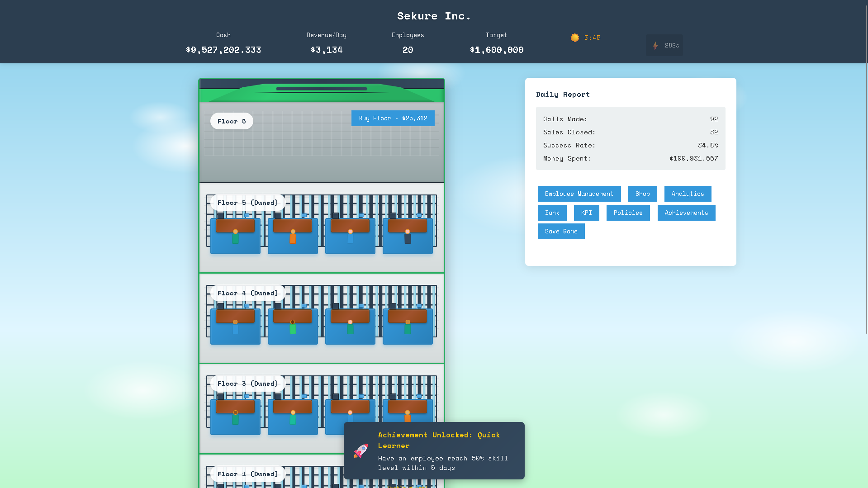The width and height of the screenshot is (868, 488).
Task: Click the Sekure Inc. title
Action: click(x=434, y=16)
